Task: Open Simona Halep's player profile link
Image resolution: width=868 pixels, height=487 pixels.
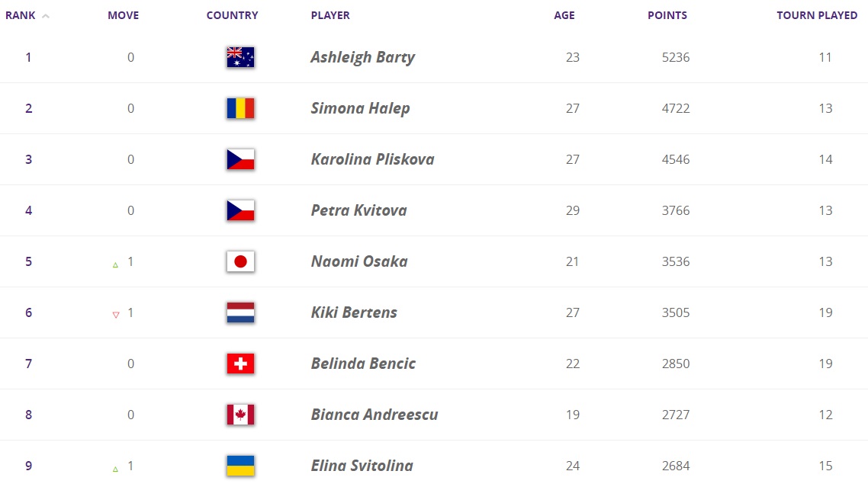Action: [360, 108]
